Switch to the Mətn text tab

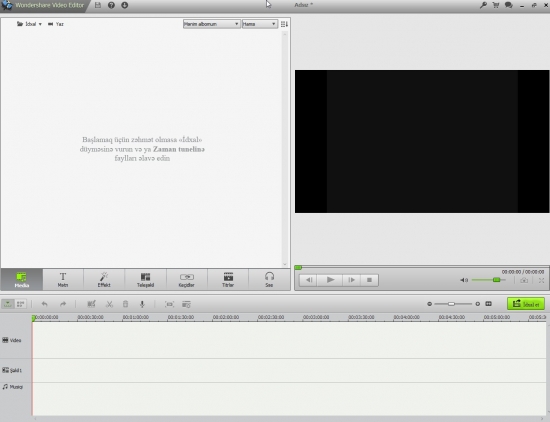pyautogui.click(x=63, y=280)
